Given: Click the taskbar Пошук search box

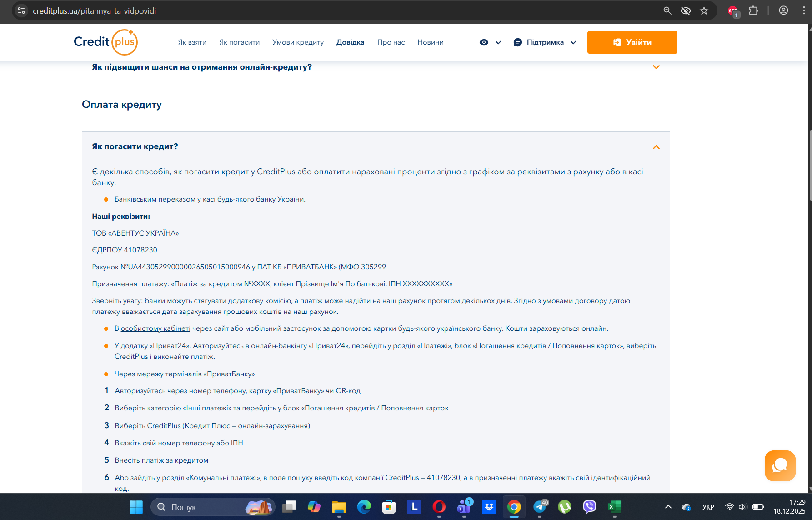Looking at the screenshot, I should coord(213,507).
